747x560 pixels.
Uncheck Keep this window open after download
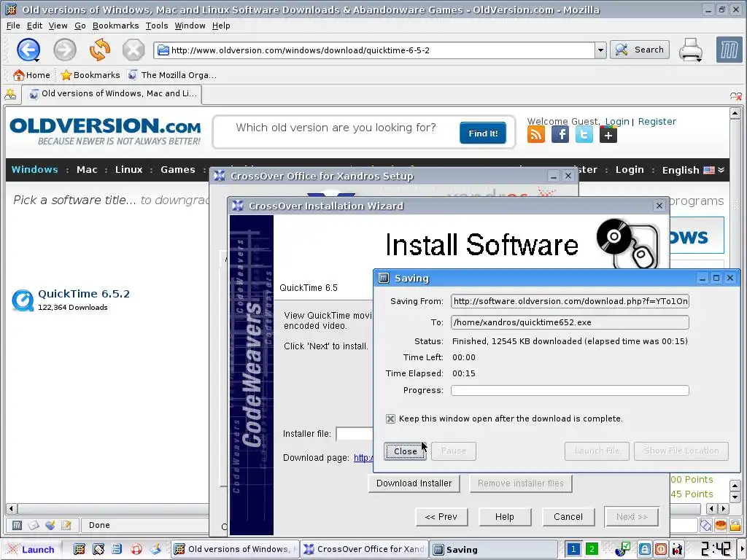click(x=390, y=419)
